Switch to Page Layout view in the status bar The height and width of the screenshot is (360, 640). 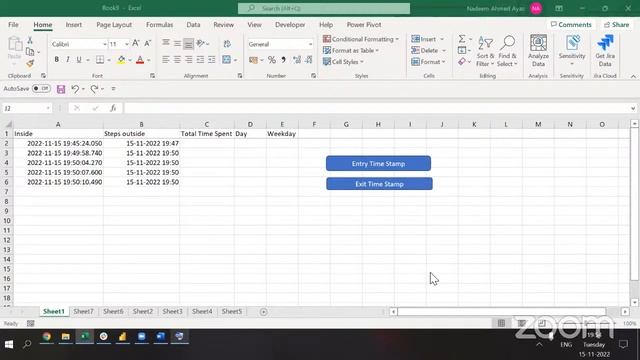click(521, 323)
